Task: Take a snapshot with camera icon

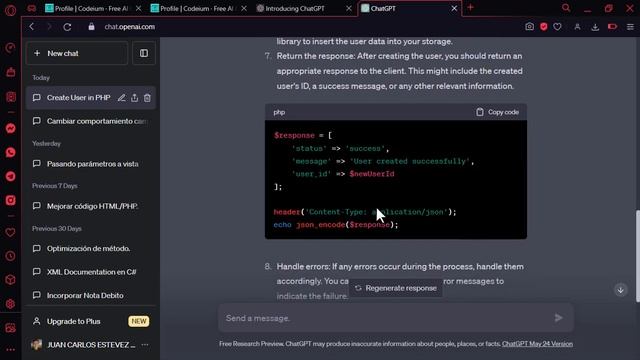Action: tap(529, 27)
